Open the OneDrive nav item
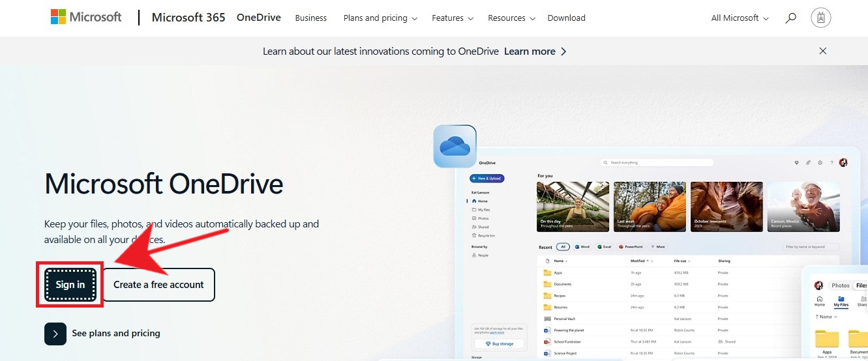Viewport: 868px width, 361px height. tap(259, 18)
